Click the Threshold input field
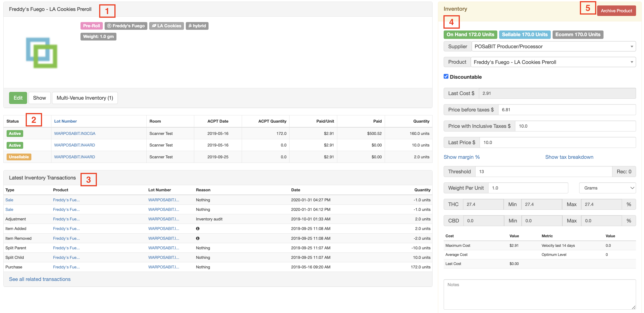This screenshot has width=644, height=313. pyautogui.click(x=543, y=172)
